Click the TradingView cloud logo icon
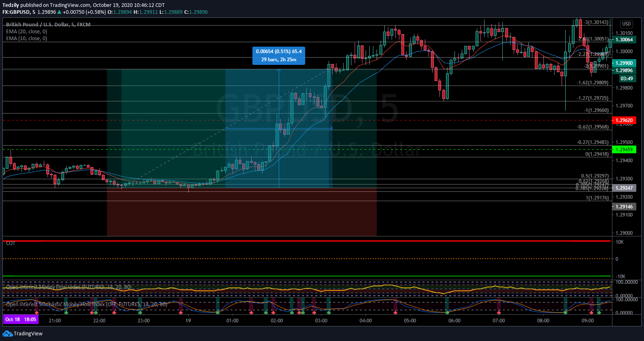Screen dimensions: 644x341 tap(7, 333)
